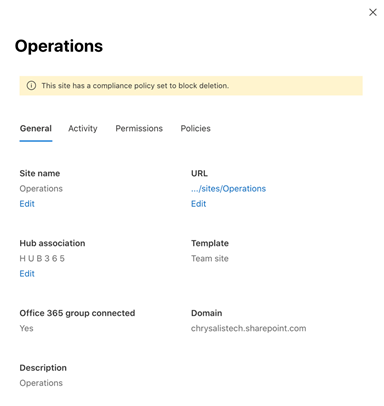The width and height of the screenshot is (384, 406).
Task: Click the URL label
Action: tap(199, 173)
